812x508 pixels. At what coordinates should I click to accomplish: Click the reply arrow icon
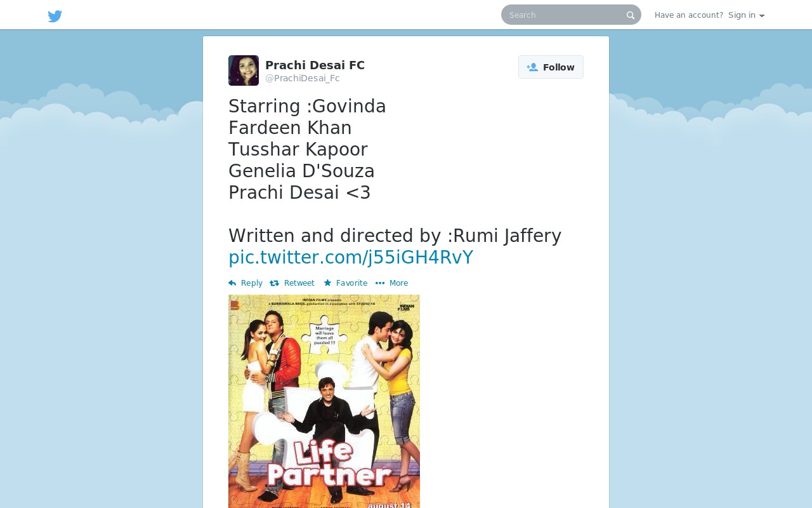pos(232,283)
